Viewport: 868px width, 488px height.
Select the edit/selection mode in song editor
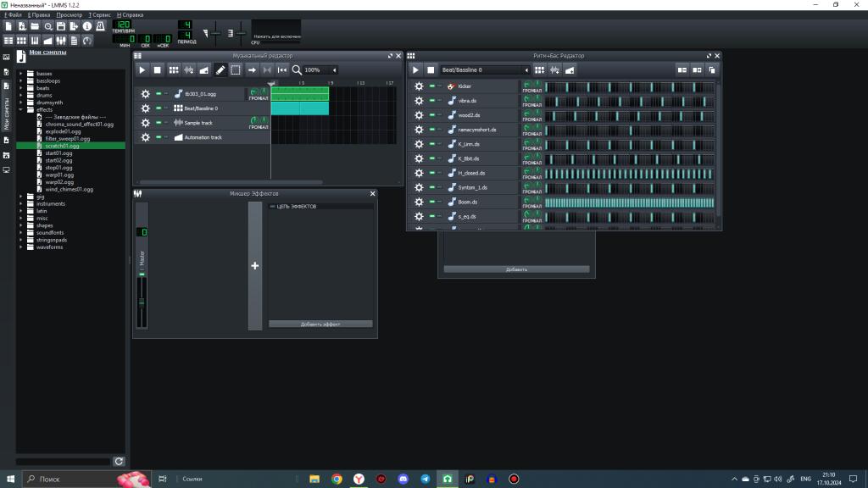[x=236, y=70]
